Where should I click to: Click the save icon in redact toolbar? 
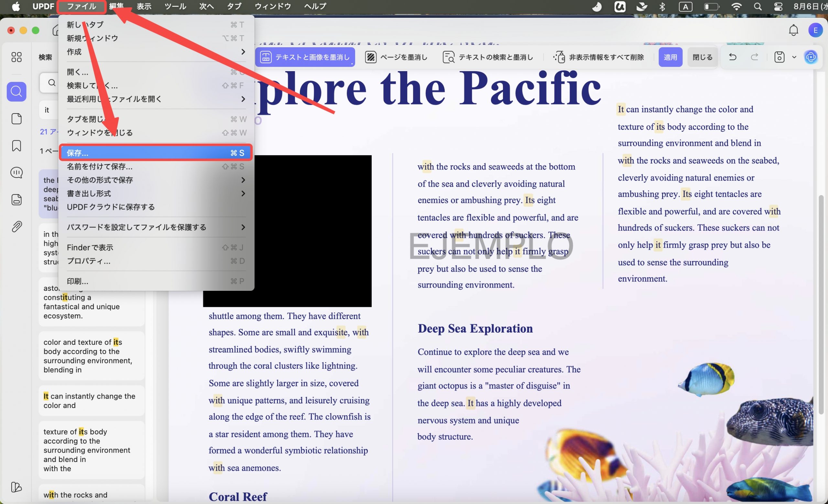point(779,57)
